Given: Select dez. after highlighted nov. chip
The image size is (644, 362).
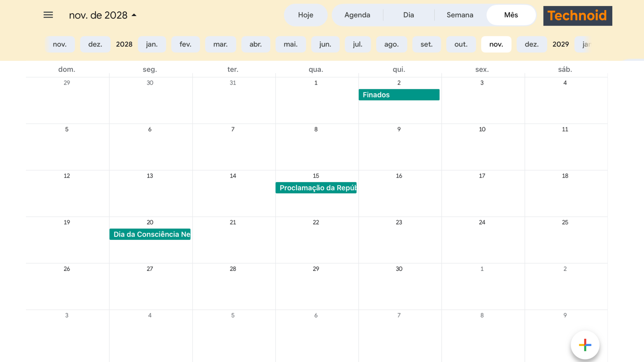Looking at the screenshot, I should pos(531,44).
